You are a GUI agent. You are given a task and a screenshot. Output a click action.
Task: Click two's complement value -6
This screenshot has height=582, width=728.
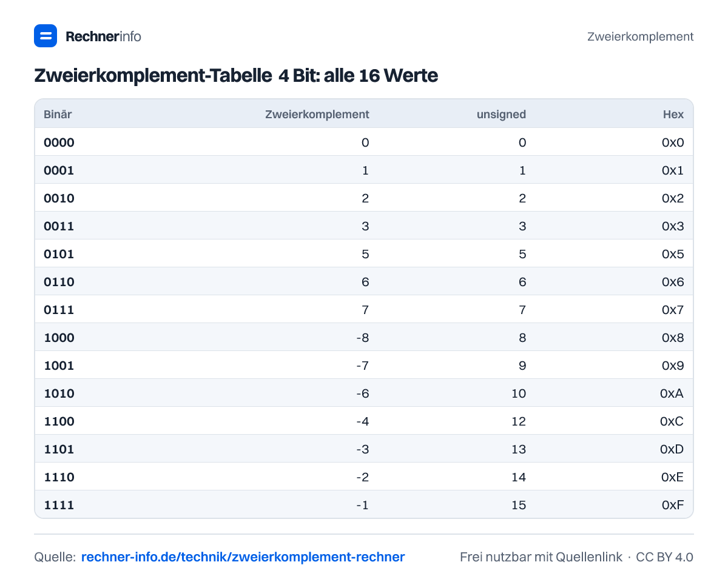[x=363, y=393]
